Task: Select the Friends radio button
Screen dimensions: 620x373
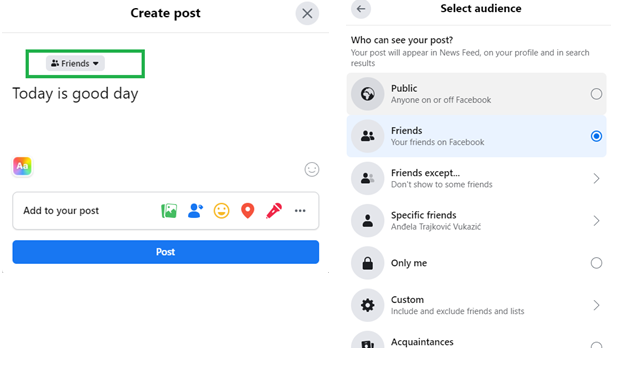Action: 596,136
